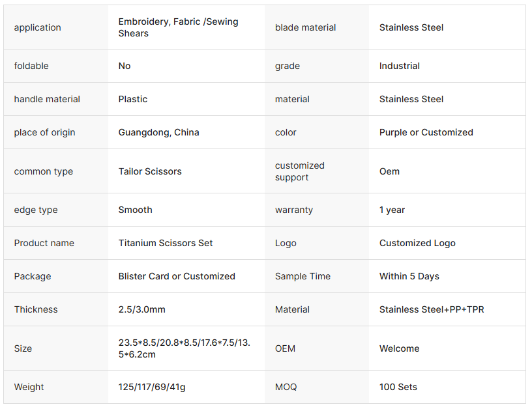Click the 'Within 5 Days' sample time
532x409 pixels.
point(409,276)
